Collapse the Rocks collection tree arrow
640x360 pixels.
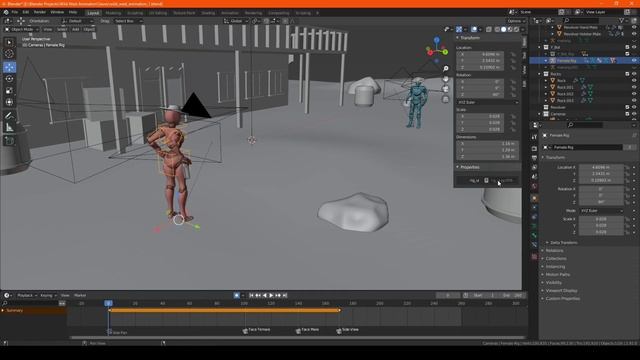[540, 74]
